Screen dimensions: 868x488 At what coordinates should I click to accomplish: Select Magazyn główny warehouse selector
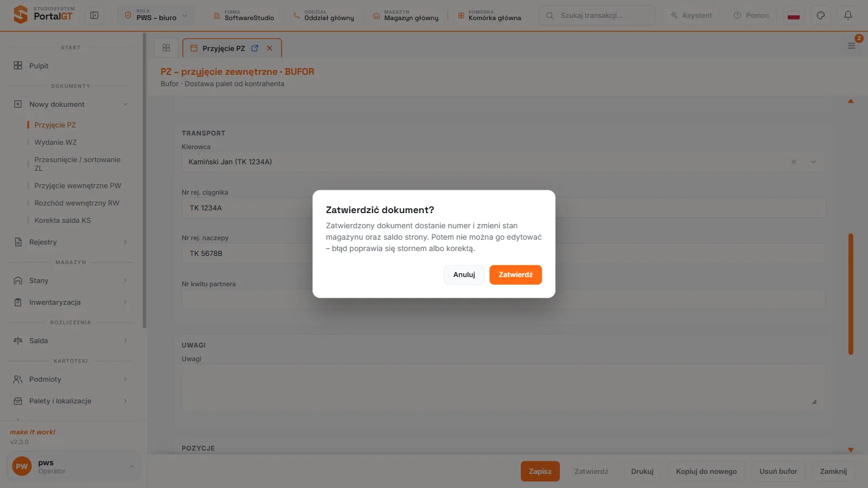coord(406,15)
